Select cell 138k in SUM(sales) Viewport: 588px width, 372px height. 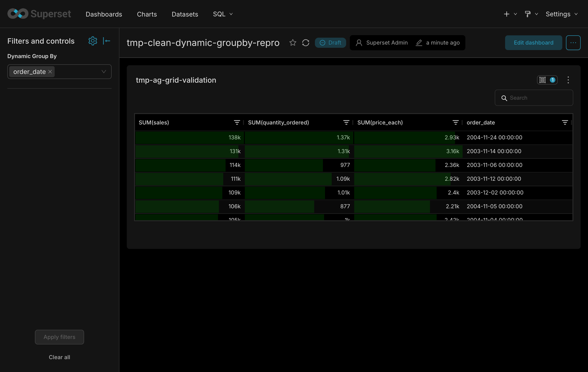coord(189,137)
